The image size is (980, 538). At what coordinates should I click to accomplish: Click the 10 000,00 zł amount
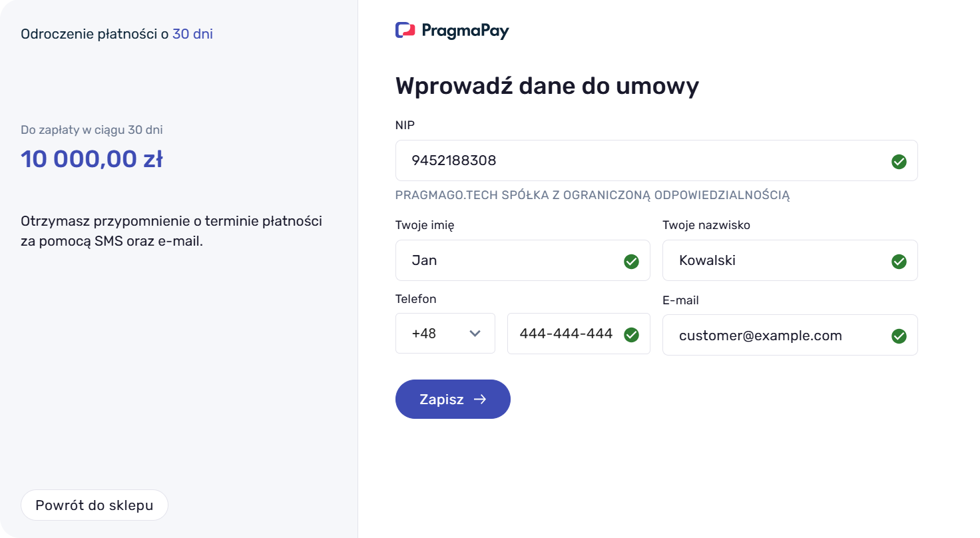point(92,160)
